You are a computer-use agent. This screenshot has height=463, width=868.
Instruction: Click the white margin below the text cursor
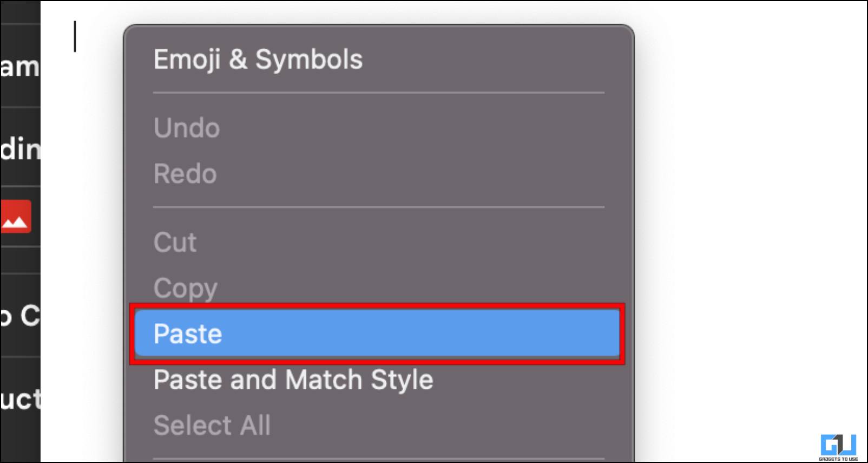[81, 255]
